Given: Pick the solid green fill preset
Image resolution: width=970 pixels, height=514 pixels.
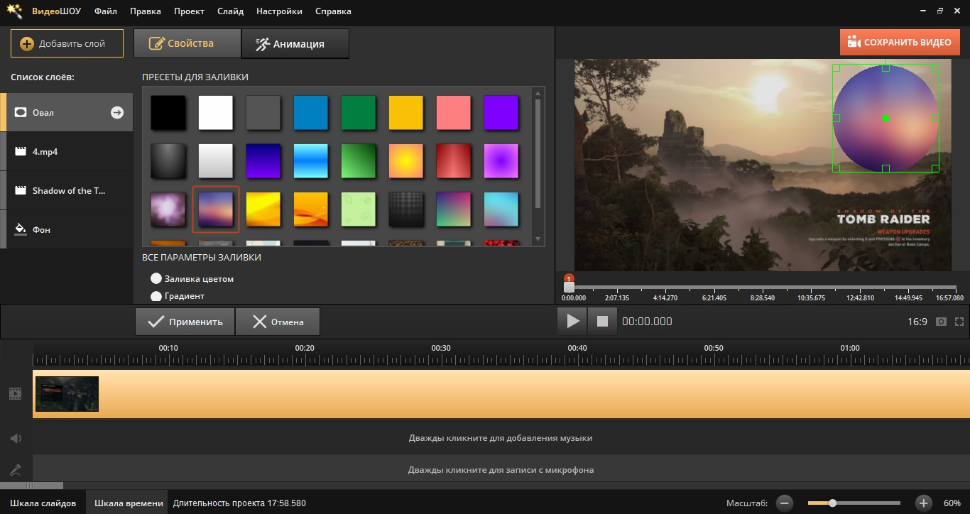Looking at the screenshot, I should [358, 113].
